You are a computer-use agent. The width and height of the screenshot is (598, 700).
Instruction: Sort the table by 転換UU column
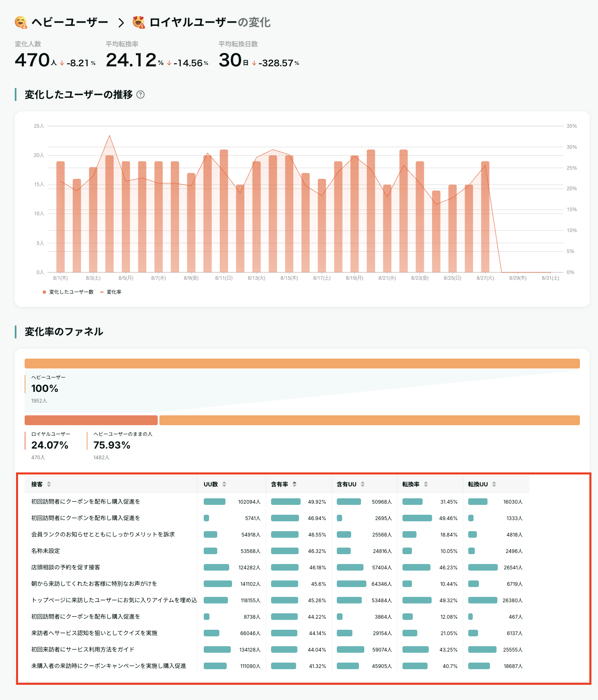(x=494, y=484)
